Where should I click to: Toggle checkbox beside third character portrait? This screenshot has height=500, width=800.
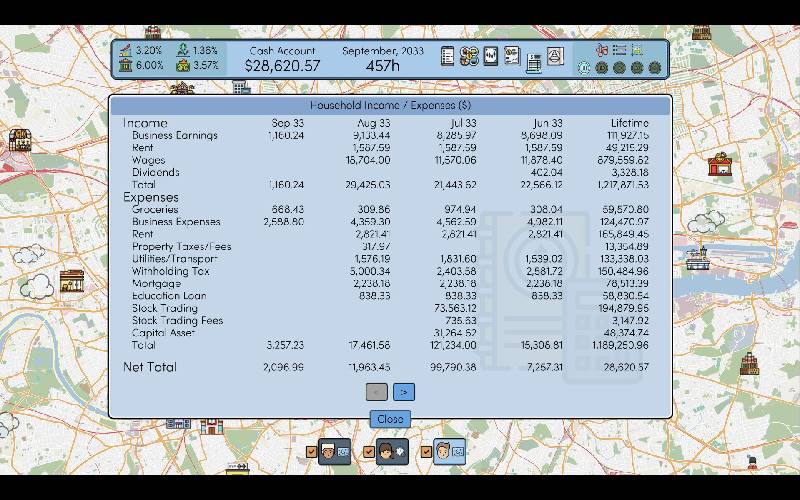[426, 453]
